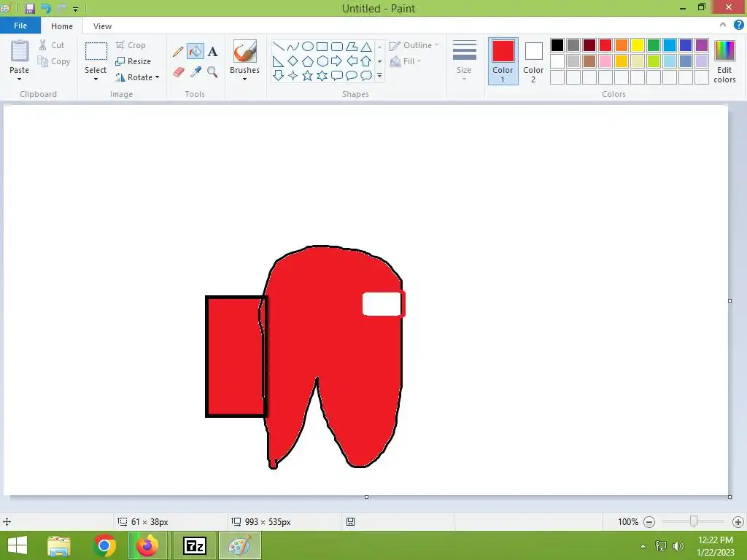Choose the Diamond shape
This screenshot has width=747, height=560.
[293, 61]
